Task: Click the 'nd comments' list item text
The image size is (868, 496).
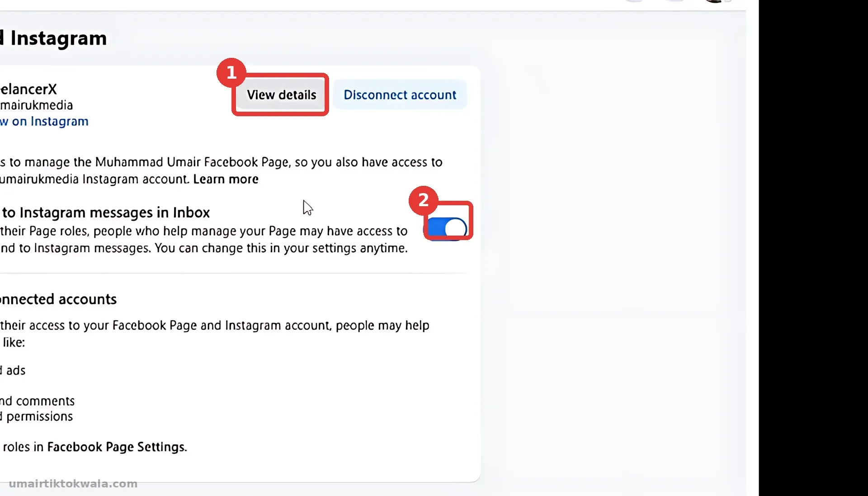Action: tap(37, 401)
